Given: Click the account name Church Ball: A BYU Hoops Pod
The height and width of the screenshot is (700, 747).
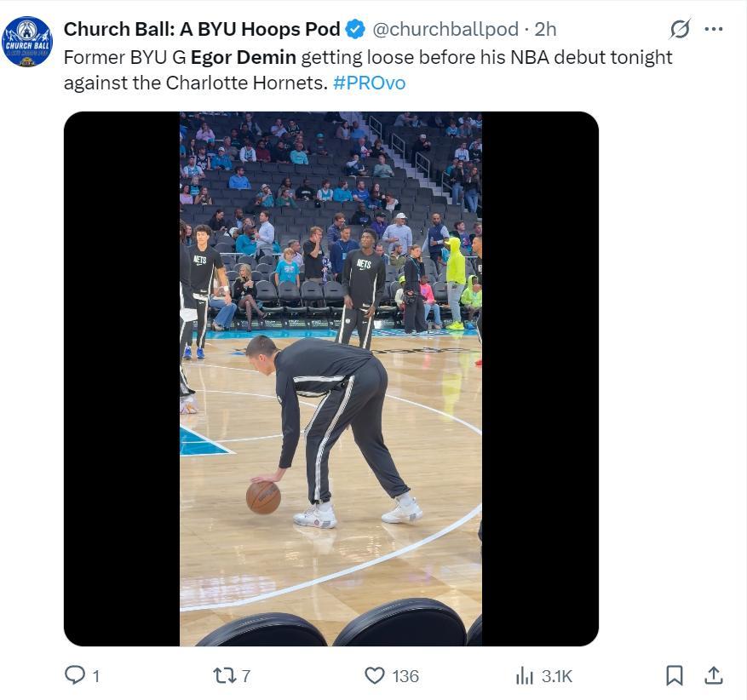Looking at the screenshot, I should point(202,29).
